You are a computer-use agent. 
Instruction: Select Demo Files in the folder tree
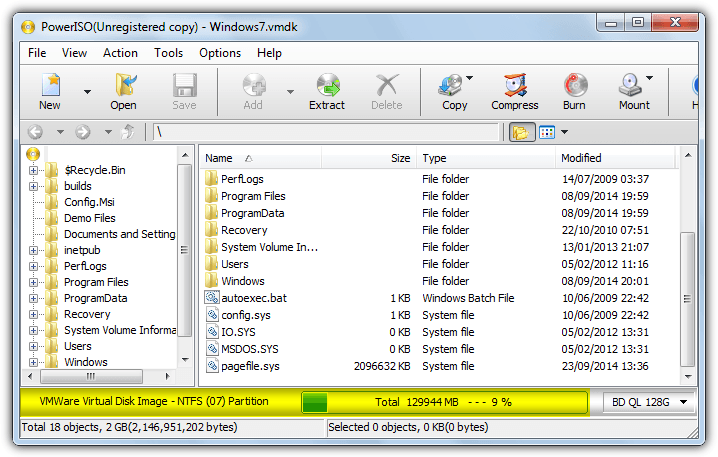90,218
